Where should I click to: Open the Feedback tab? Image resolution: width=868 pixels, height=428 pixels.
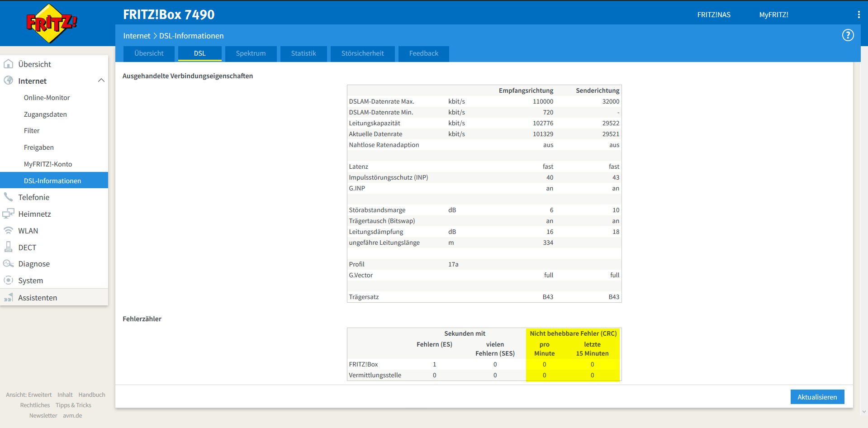(424, 53)
